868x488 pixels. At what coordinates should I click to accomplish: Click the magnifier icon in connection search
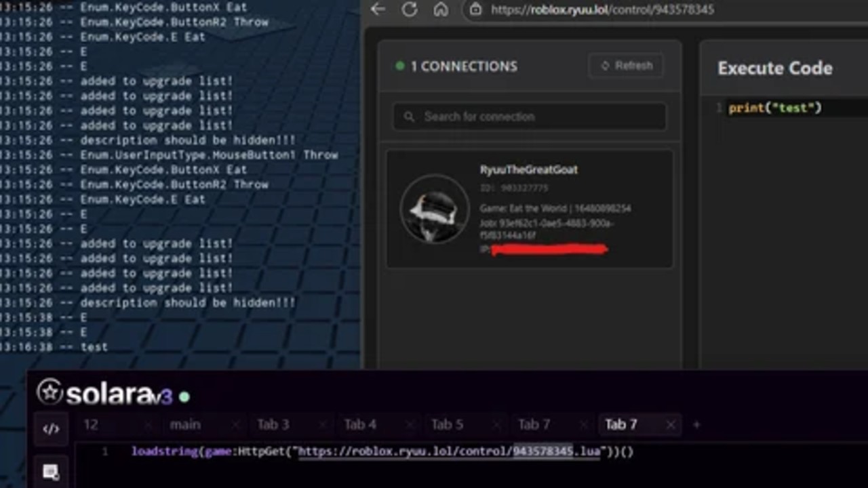[x=409, y=117]
